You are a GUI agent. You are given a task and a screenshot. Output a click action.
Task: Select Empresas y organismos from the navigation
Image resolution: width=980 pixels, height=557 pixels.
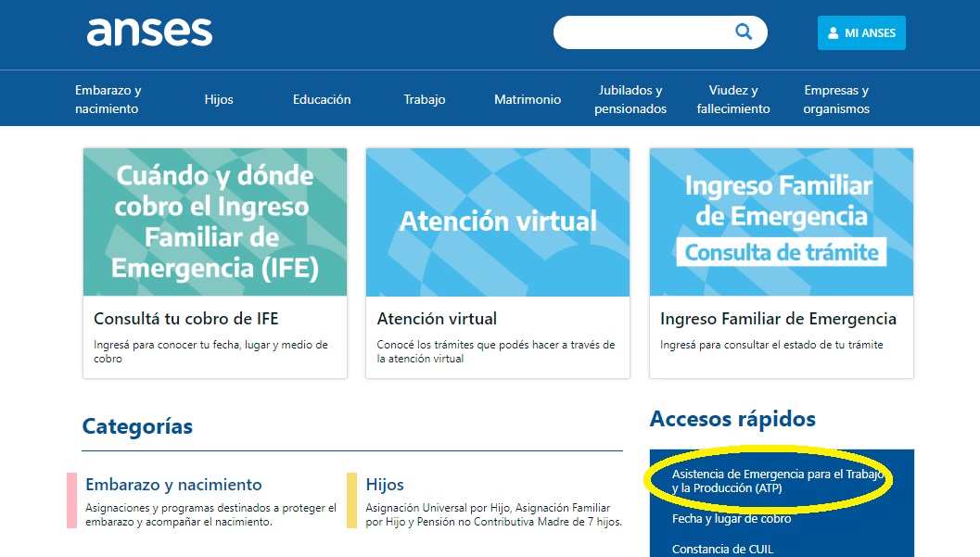835,98
